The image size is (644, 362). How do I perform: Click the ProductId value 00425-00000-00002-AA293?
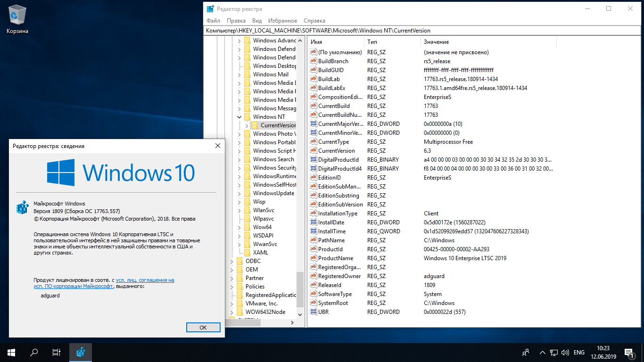(x=456, y=249)
